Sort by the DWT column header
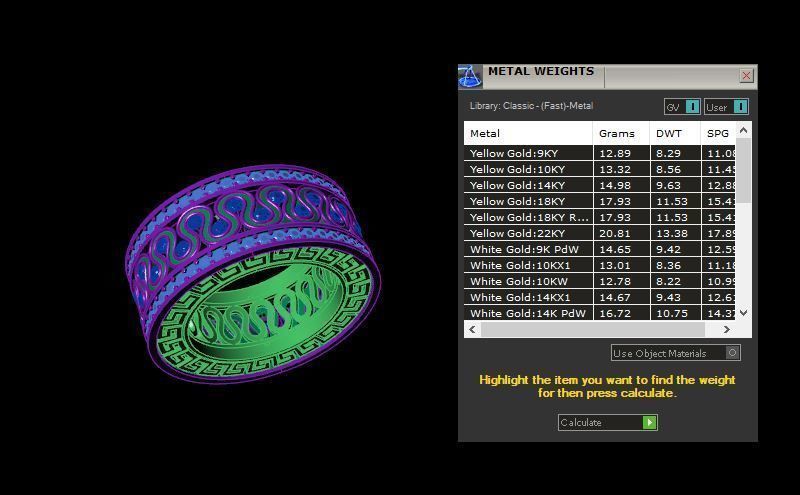 click(675, 133)
